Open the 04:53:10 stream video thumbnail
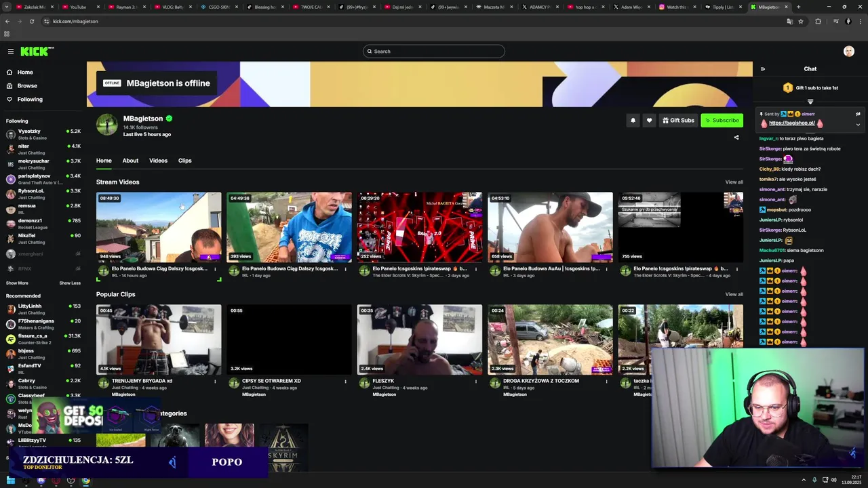This screenshot has width=868, height=488. (x=550, y=227)
